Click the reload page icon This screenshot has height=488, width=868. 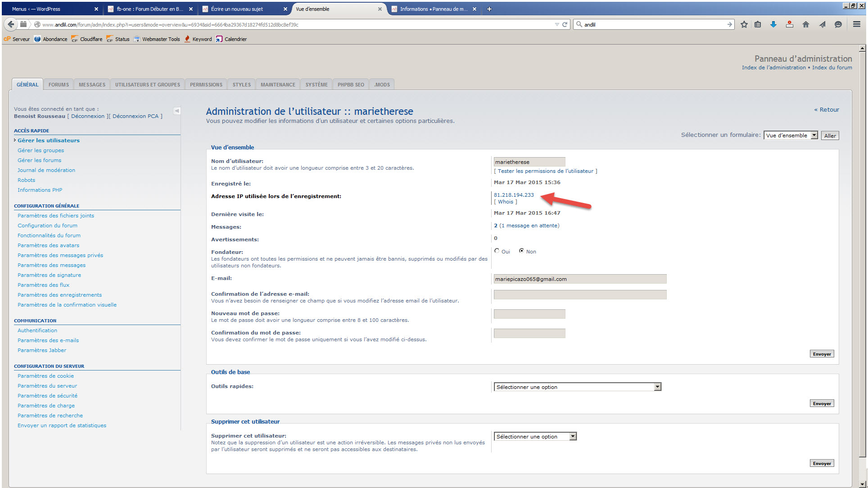(565, 24)
